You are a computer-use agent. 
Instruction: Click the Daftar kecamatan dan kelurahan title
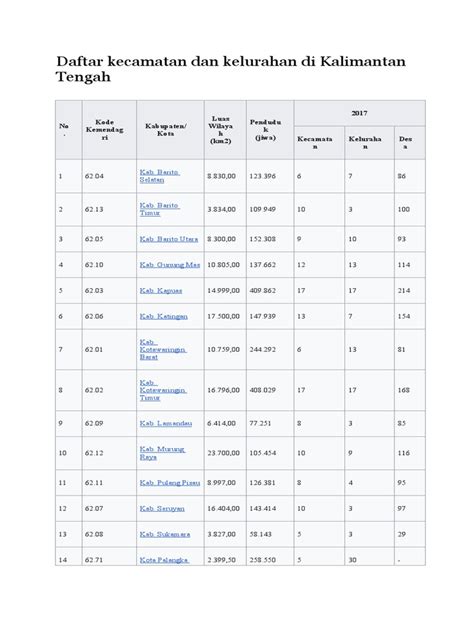coord(231,69)
